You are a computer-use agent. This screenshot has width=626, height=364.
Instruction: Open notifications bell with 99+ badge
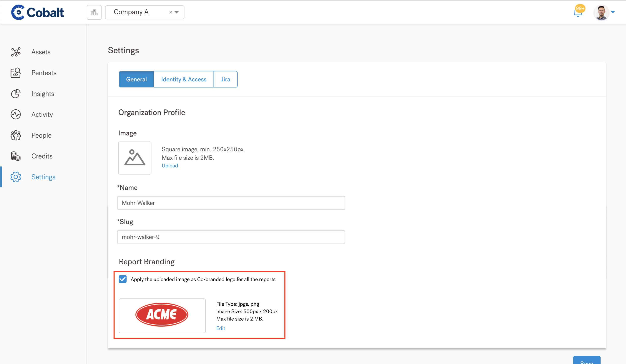[578, 12]
